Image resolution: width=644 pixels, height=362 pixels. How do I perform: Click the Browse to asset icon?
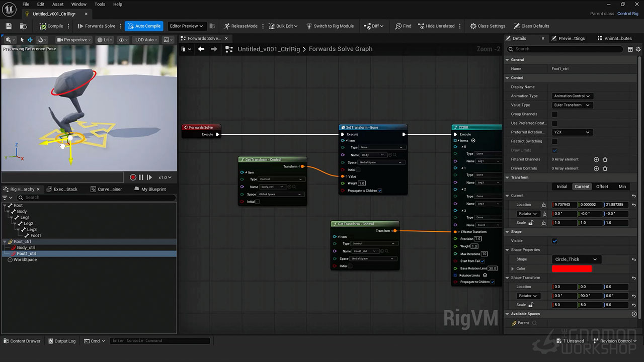pos(23,26)
